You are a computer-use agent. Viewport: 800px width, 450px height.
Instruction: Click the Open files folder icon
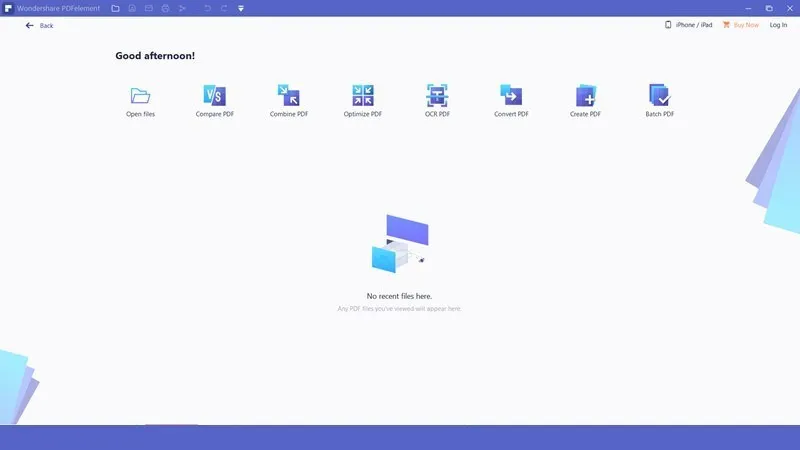[140, 96]
